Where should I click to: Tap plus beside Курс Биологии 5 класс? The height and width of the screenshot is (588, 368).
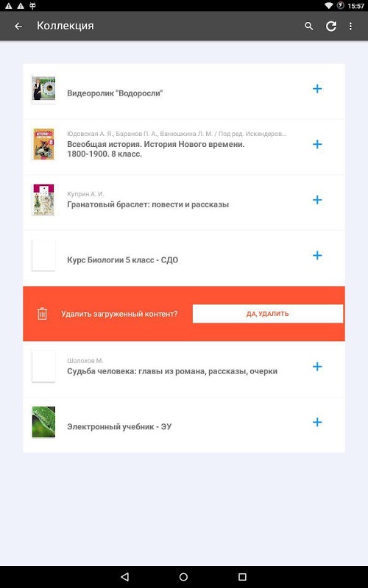click(317, 255)
